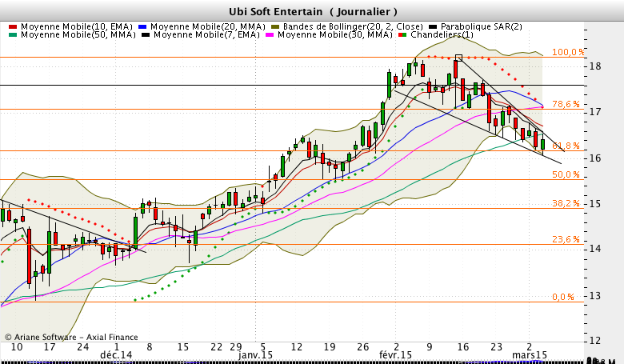
Task: Click the 'mars15' month label on date axis
Action: click(x=530, y=355)
